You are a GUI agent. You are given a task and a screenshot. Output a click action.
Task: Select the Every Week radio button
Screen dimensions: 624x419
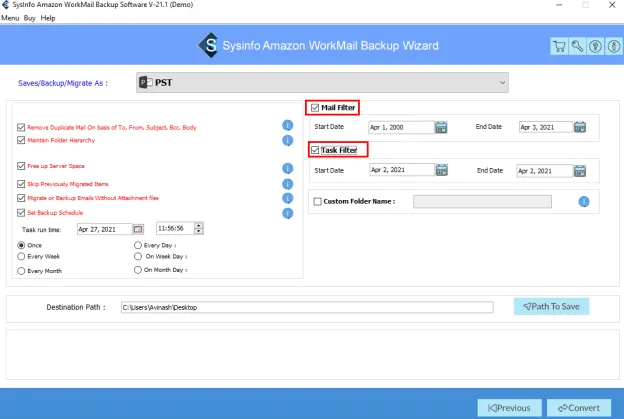click(21, 257)
